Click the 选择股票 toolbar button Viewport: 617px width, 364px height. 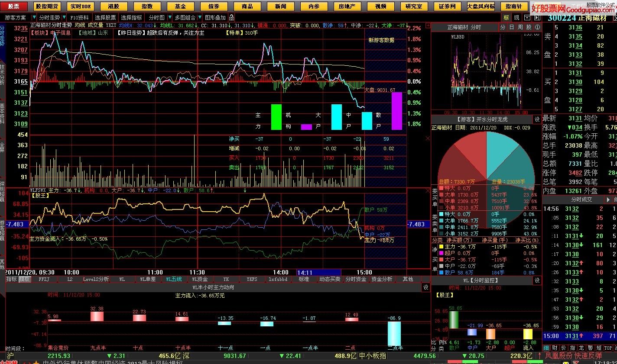[105, 18]
